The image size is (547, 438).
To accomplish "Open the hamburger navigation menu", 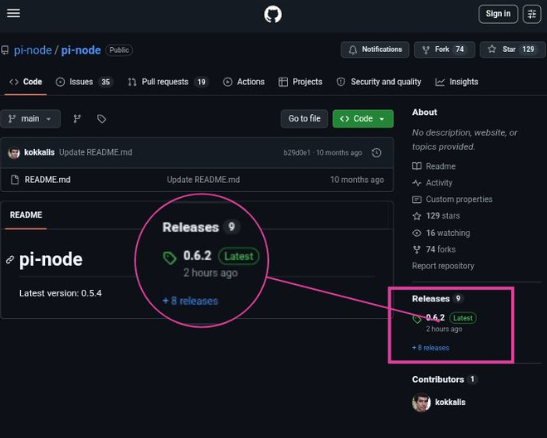I will (13, 13).
